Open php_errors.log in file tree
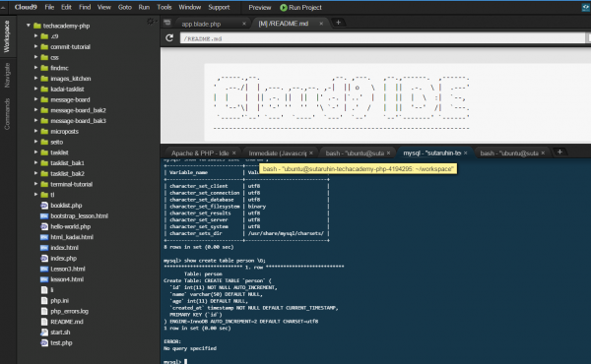The width and height of the screenshot is (591, 364). click(69, 311)
